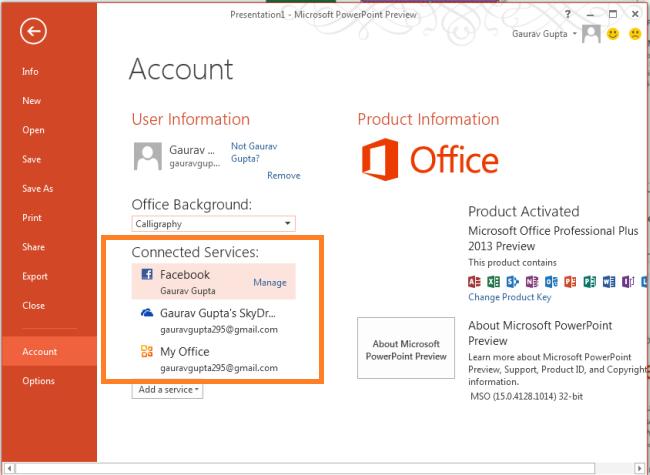Click the back arrow circle icon
The width and height of the screenshot is (650, 475).
(x=33, y=31)
